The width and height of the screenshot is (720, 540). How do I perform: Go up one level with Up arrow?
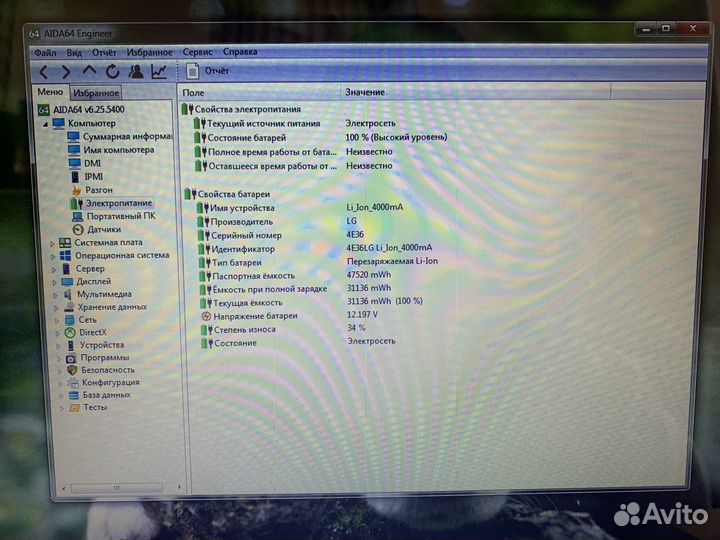[89, 71]
